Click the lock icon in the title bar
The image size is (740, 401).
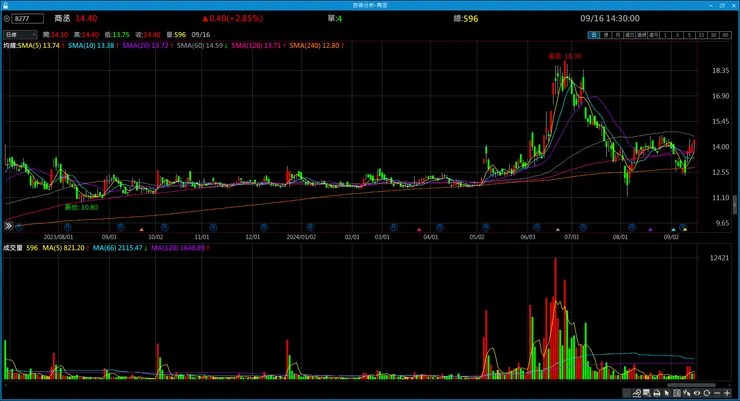pyautogui.click(x=5, y=5)
